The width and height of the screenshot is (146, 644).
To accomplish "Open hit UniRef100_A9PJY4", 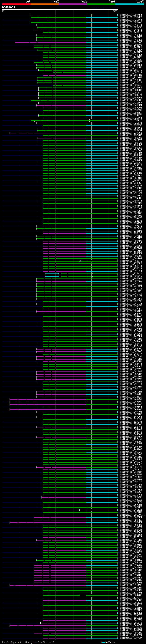I will (131, 635).
